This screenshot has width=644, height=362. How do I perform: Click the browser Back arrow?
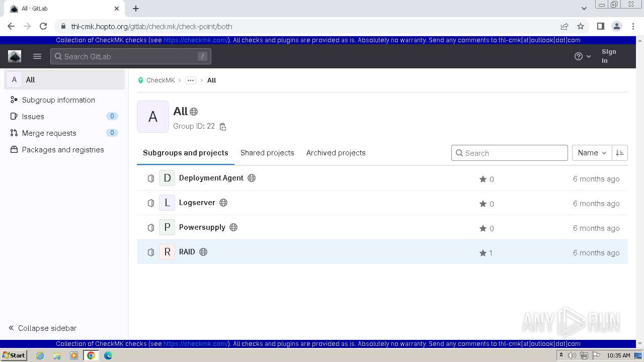click(x=11, y=26)
